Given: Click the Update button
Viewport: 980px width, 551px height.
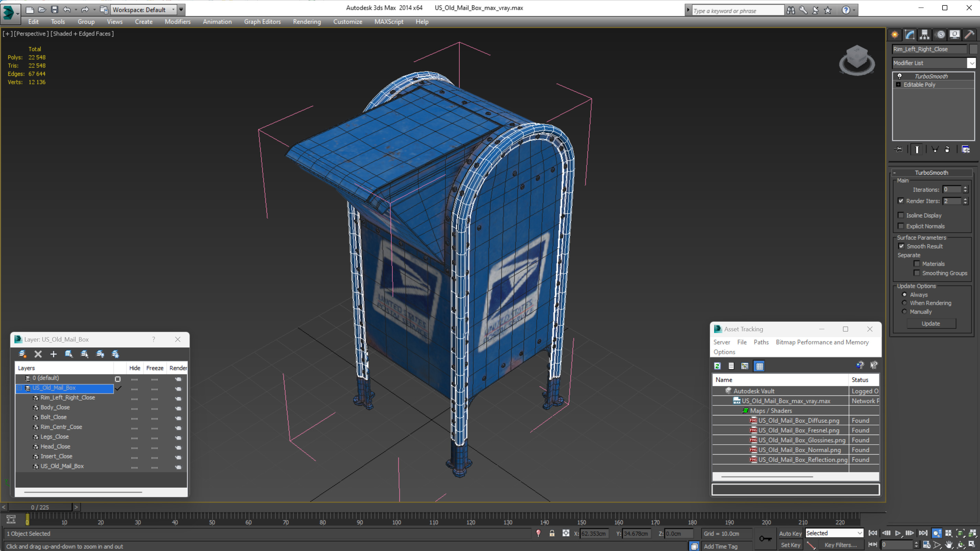Looking at the screenshot, I should 931,323.
